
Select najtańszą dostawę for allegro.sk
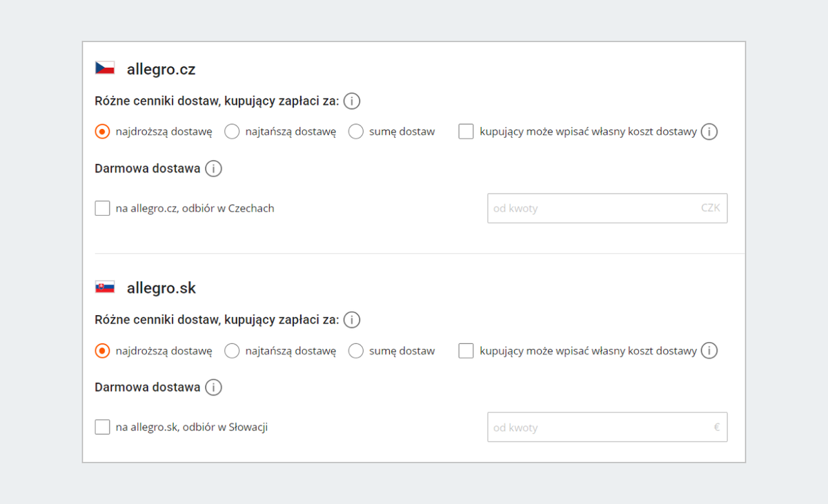point(233,351)
